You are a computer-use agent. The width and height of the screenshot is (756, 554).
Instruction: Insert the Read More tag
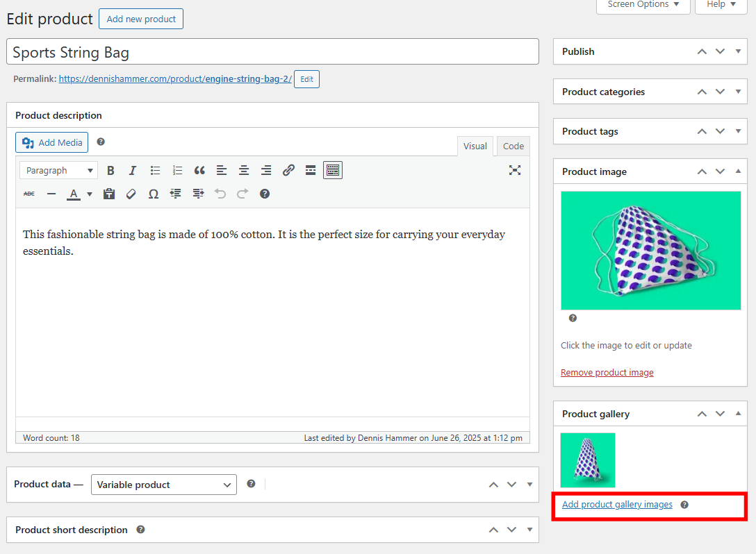point(310,170)
